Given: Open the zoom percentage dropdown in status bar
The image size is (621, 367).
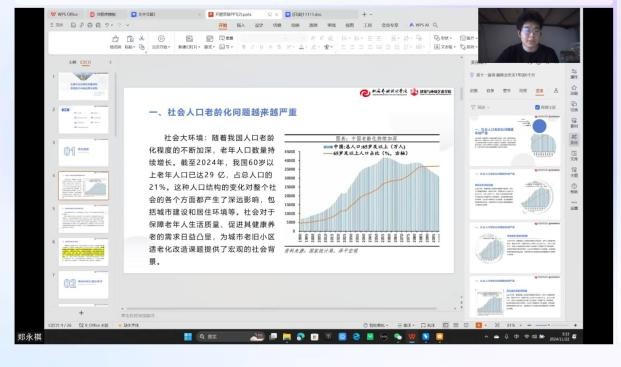Looking at the screenshot, I should point(514,325).
